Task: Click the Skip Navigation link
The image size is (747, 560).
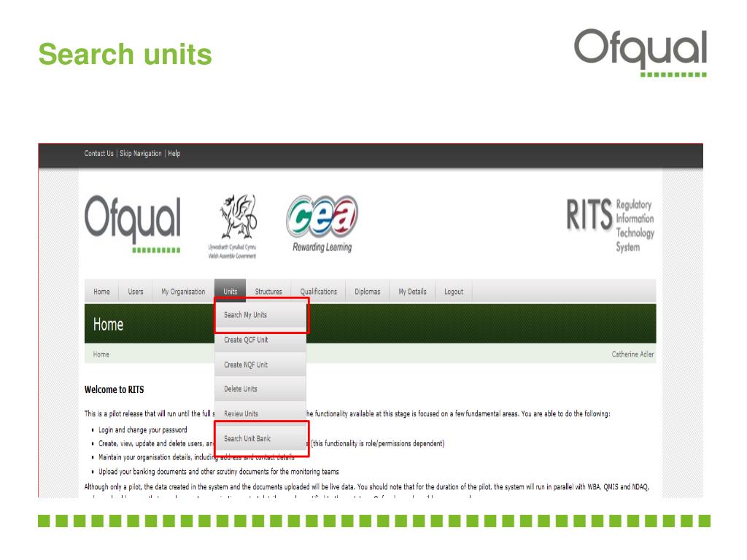Action: coord(141,153)
